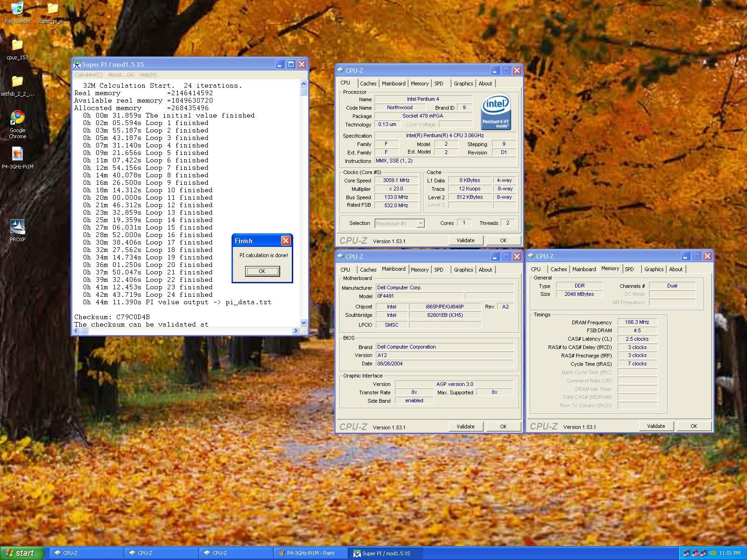Image resolution: width=747 pixels, height=560 pixels.
Task: Open the Windows start button
Action: coord(22,553)
